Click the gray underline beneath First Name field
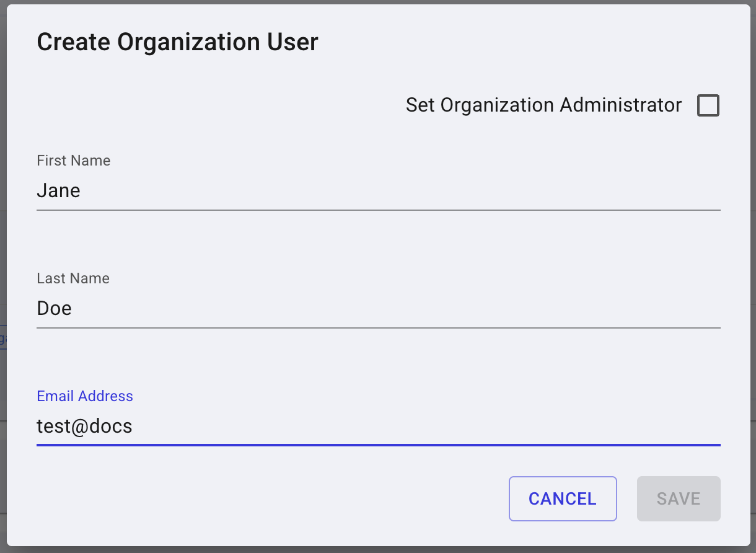Viewport: 756px width, 553px height. (378, 210)
